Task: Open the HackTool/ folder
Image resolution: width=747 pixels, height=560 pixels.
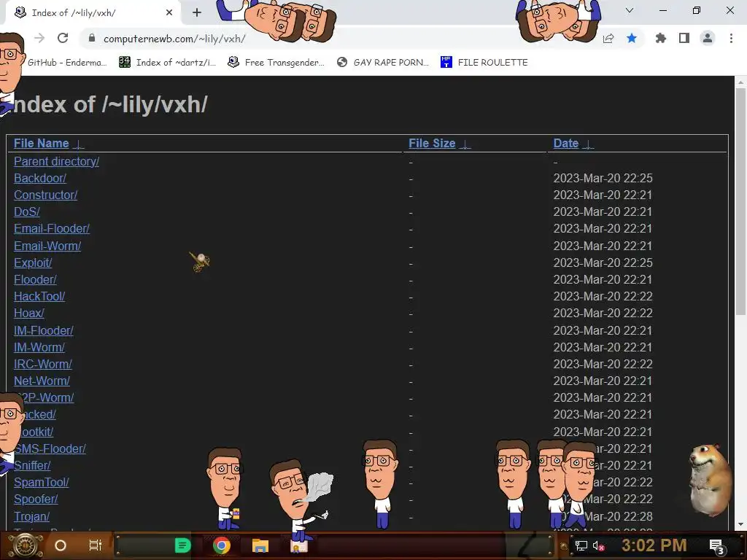Action: [39, 296]
